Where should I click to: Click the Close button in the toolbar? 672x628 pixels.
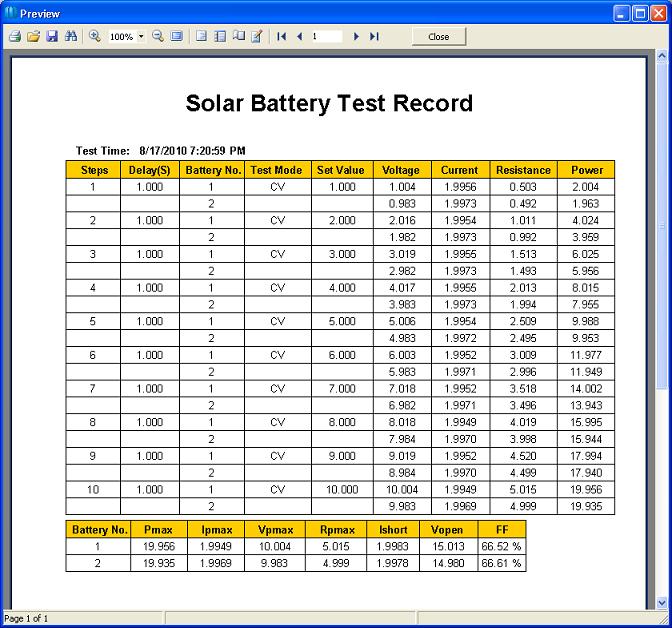[x=439, y=37]
